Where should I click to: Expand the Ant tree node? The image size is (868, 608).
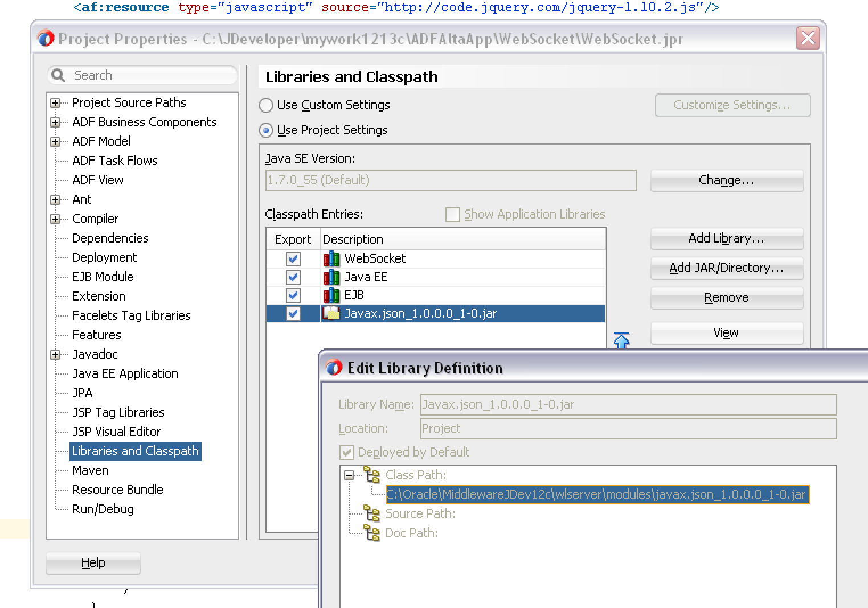coord(55,199)
